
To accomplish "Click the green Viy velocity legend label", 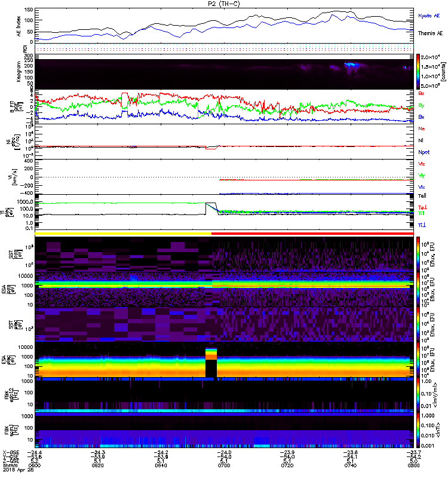I will click(421, 176).
